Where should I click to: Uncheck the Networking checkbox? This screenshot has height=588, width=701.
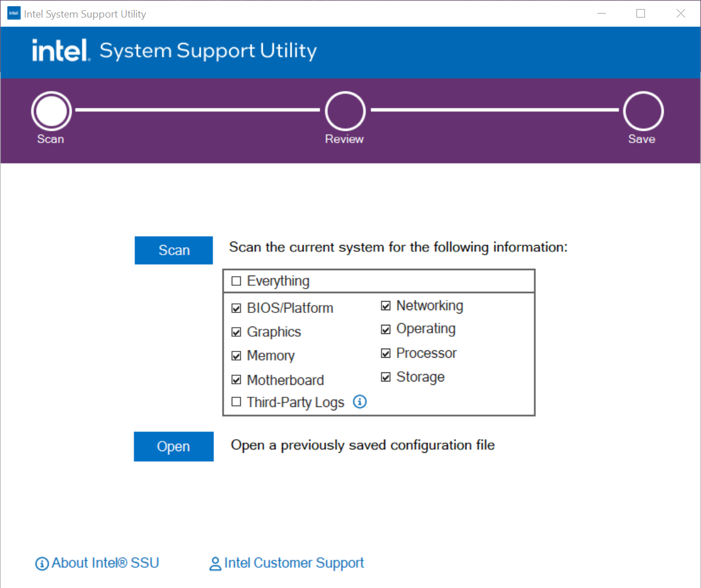386,306
